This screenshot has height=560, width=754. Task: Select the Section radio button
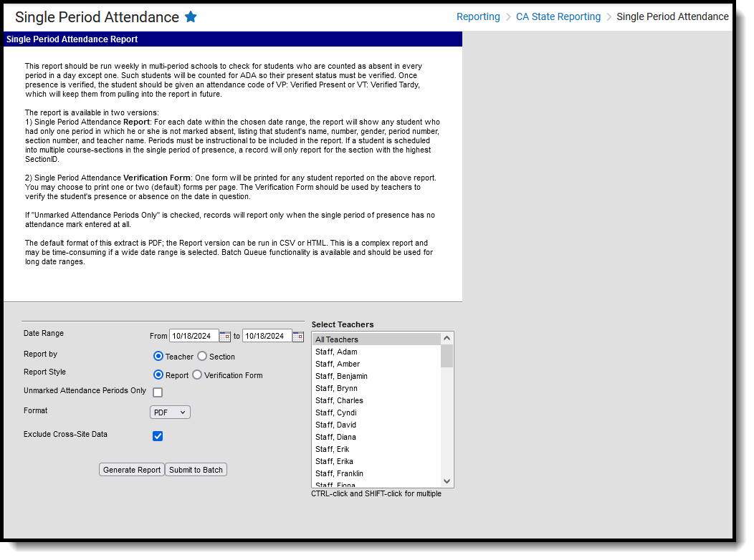(202, 357)
